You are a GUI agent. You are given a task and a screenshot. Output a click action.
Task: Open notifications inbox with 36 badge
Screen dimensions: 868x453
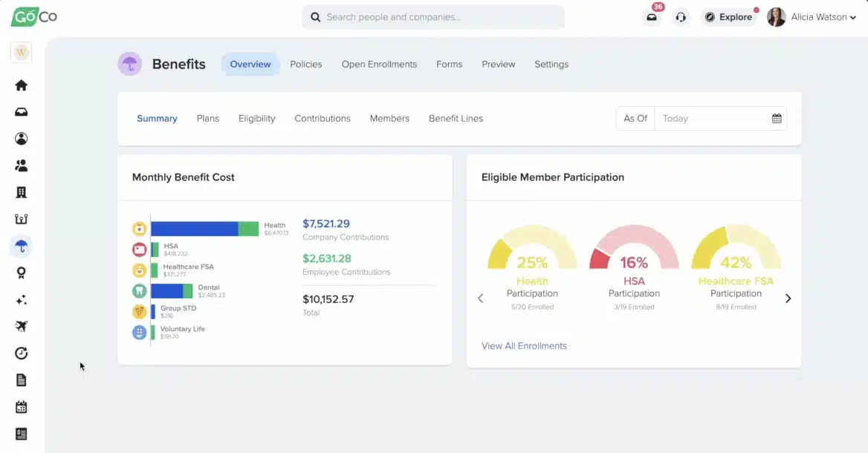(x=652, y=17)
